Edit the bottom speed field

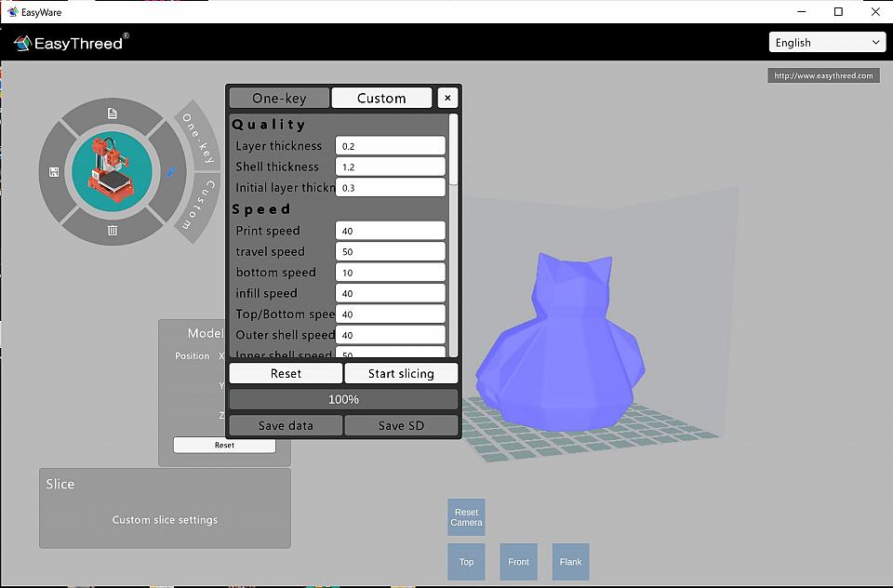[390, 273]
